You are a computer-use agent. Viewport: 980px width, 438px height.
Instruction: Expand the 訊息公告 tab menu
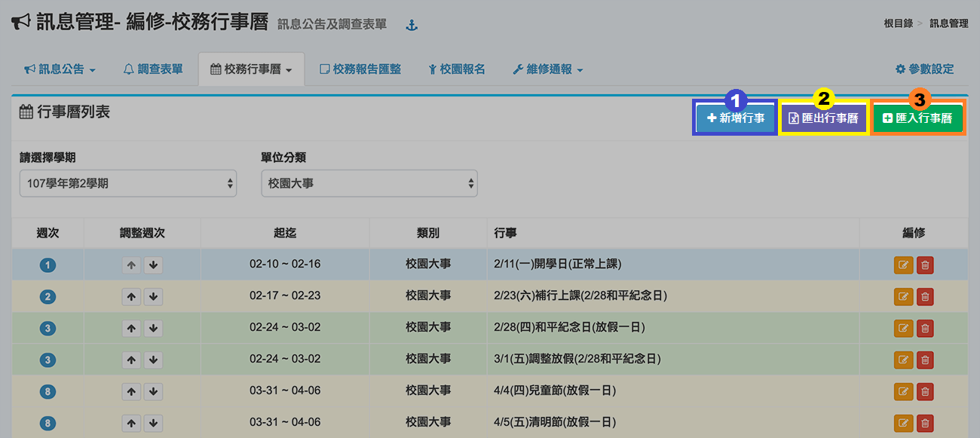pyautogui.click(x=60, y=69)
